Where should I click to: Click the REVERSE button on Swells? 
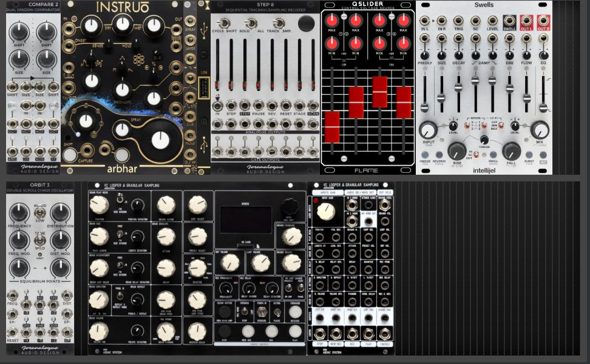click(439, 155)
